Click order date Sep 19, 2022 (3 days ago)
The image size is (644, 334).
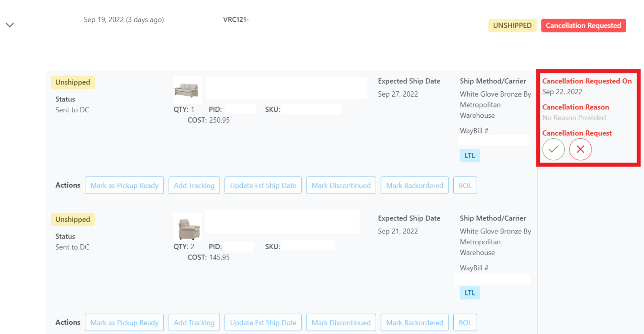124,19
